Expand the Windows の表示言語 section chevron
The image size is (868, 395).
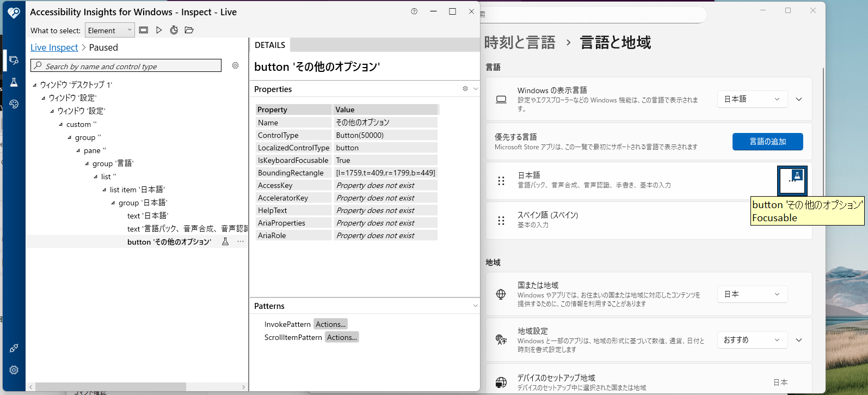(x=799, y=99)
